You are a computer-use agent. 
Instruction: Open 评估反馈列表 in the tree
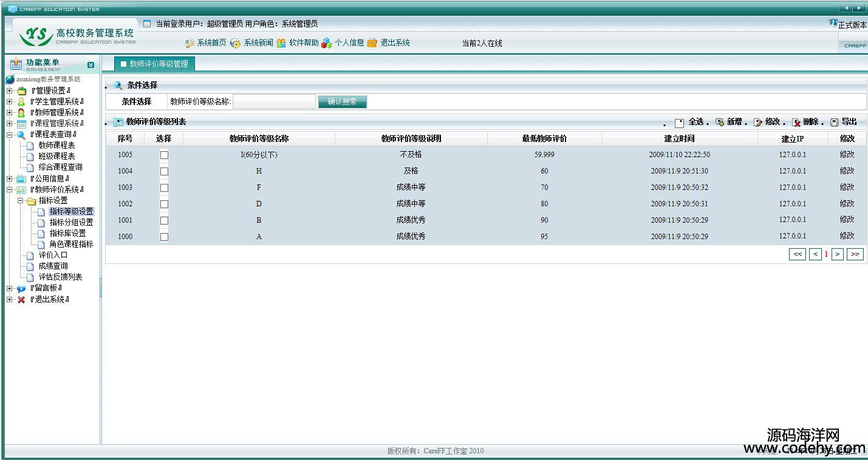coord(60,277)
